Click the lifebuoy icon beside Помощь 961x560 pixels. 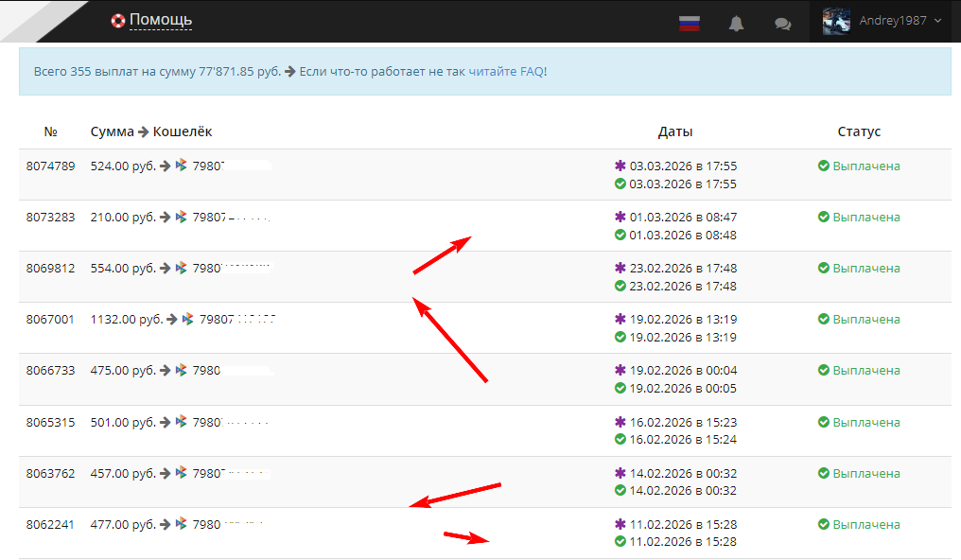click(x=118, y=20)
